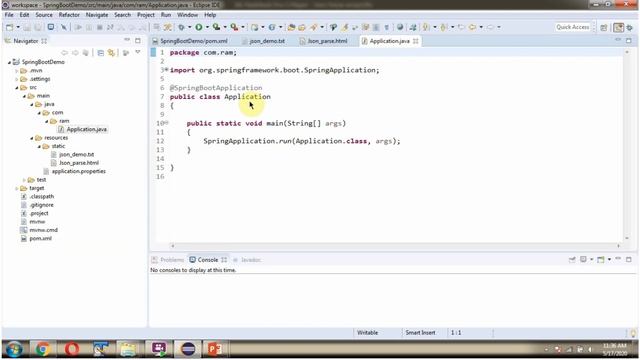The width and height of the screenshot is (640, 360).
Task: Click the Run with Coverage icon
Action: coord(216,27)
